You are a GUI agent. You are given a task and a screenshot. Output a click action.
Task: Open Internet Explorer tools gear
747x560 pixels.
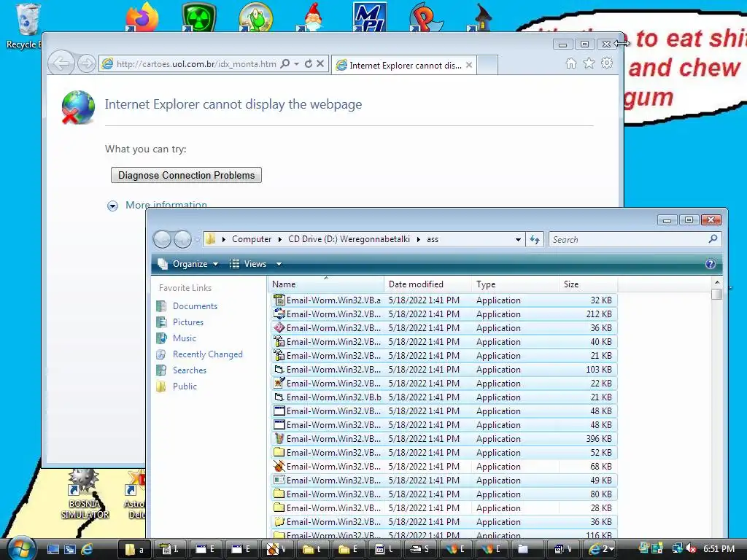coord(606,63)
